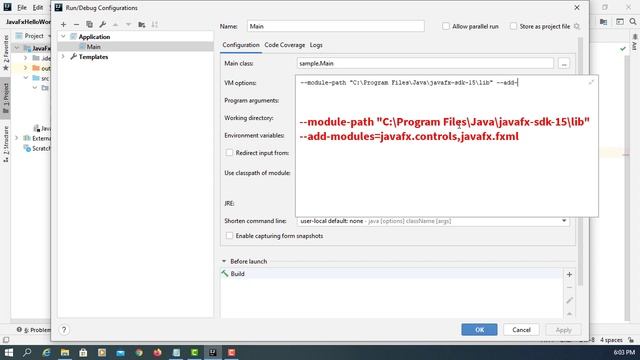The height and width of the screenshot is (360, 640).
Task: Open File Explorer from taskbar
Action: click(65, 352)
